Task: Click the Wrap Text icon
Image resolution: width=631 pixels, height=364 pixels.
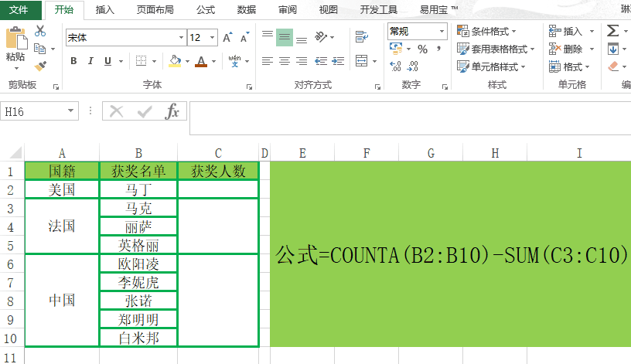Action: [x=362, y=37]
